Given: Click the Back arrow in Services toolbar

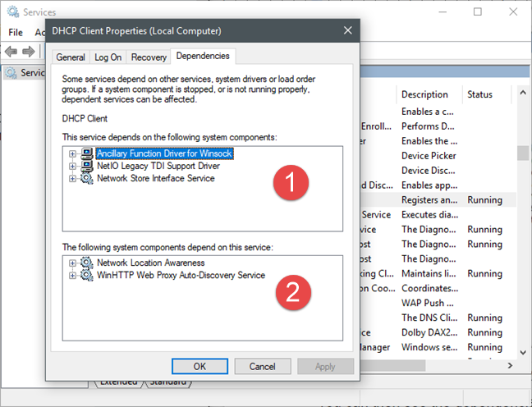Looking at the screenshot, I should pos(11,52).
